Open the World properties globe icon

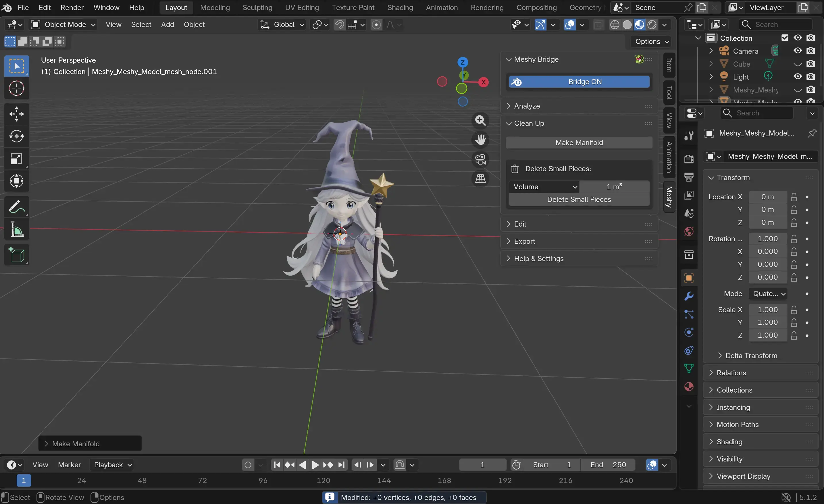click(689, 231)
